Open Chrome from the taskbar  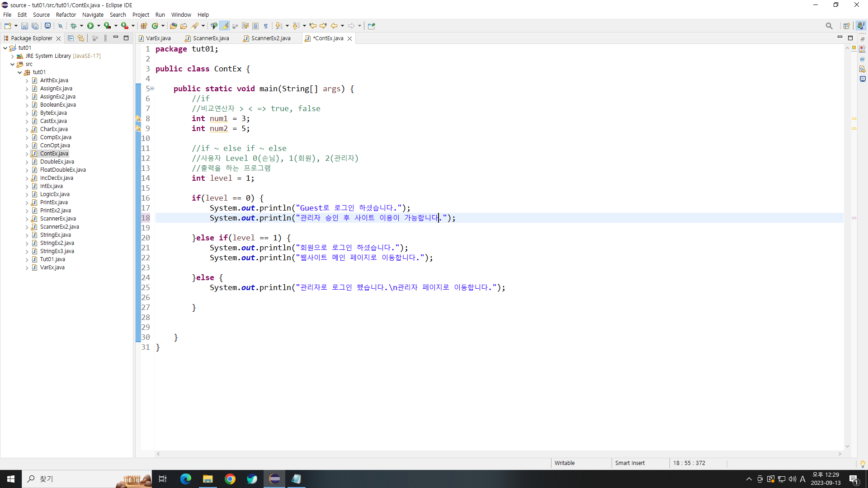point(230,479)
